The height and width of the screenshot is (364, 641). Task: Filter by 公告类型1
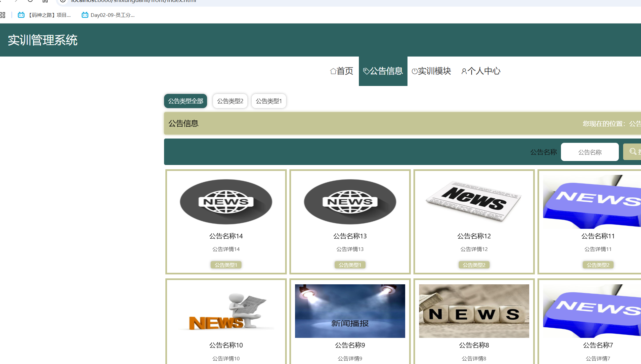click(x=269, y=101)
